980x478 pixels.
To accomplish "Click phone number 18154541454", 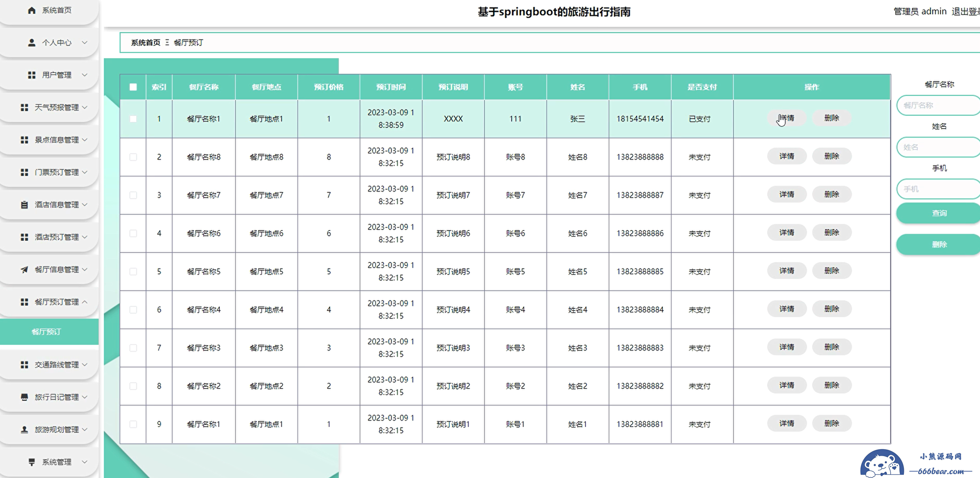I will (640, 119).
